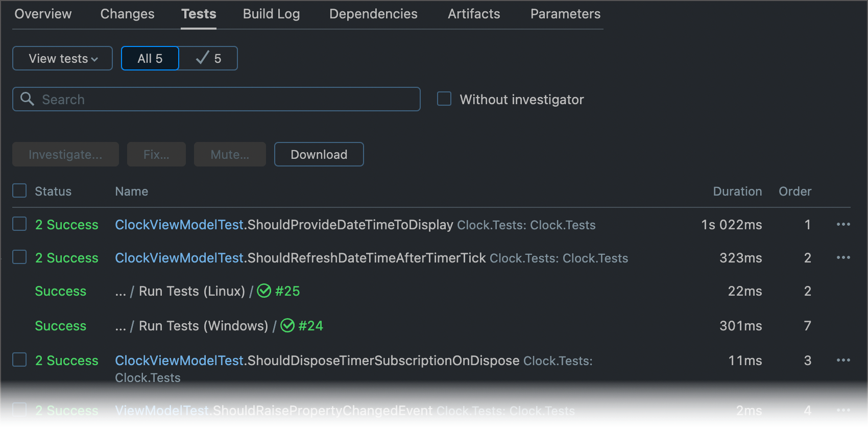Collapse the ShouldRefreshDateTimeAfterTimerTick 2 Success row
The width and height of the screenshot is (868, 431).
(66, 258)
